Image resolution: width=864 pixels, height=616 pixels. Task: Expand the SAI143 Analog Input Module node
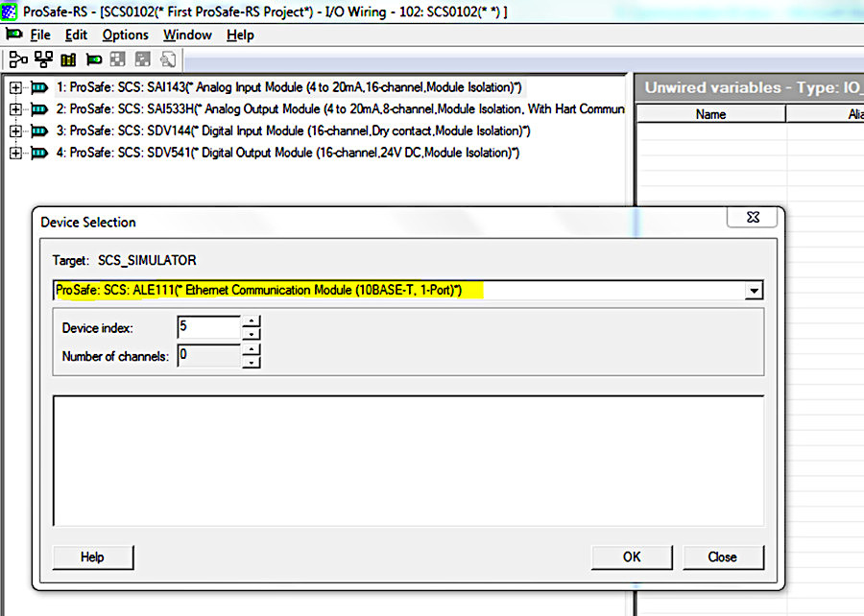pyautogui.click(x=15, y=87)
